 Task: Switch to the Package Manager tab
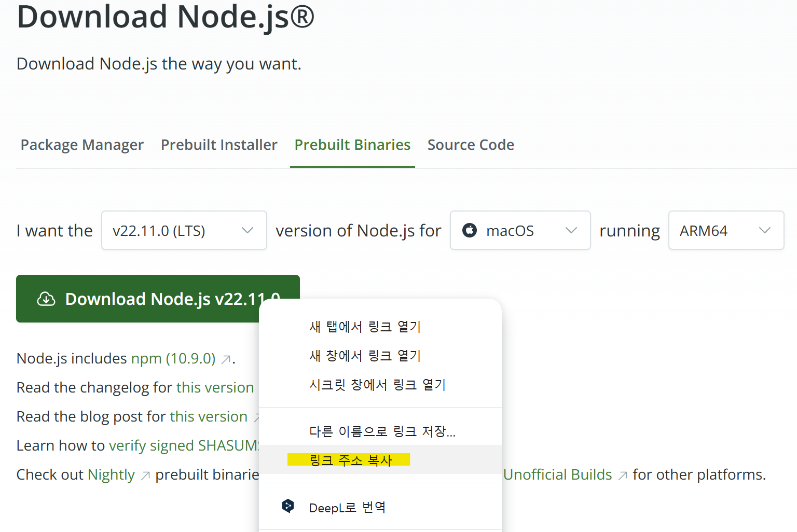click(x=82, y=145)
